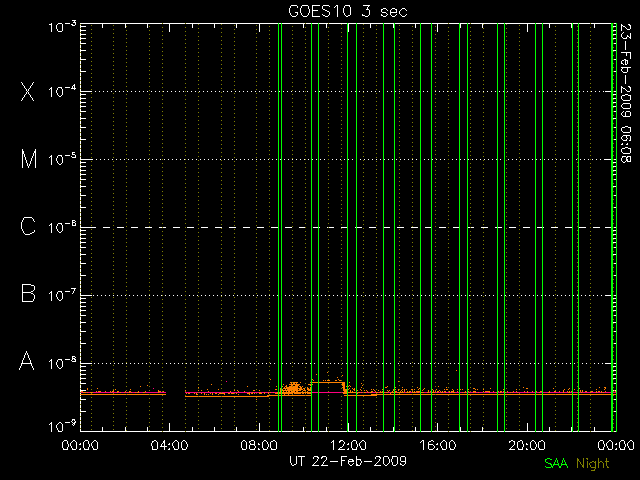Select the A flare class label
This screenshot has height=480, width=640.
pos(27,361)
